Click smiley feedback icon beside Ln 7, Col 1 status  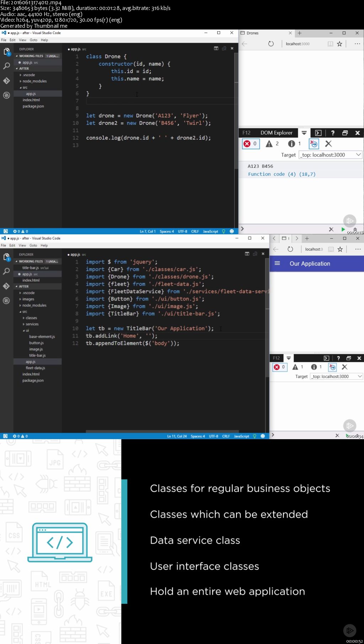coord(232,231)
